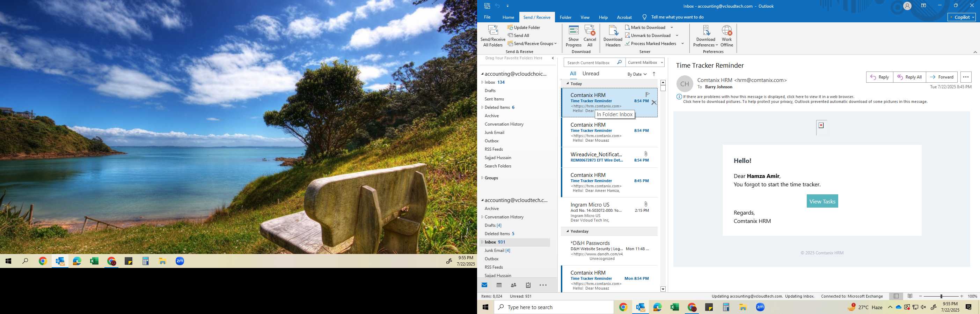Show hidden system tray icons chevron
Image resolution: width=980 pixels, height=314 pixels.
pos(890,307)
